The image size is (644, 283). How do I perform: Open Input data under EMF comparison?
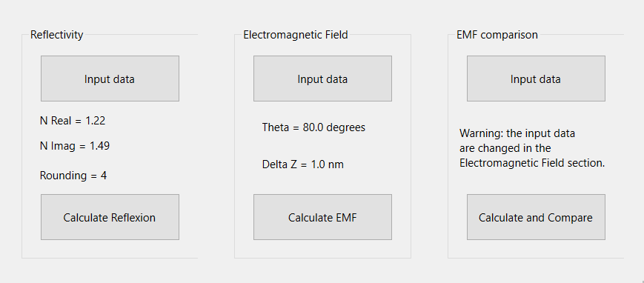click(x=536, y=79)
